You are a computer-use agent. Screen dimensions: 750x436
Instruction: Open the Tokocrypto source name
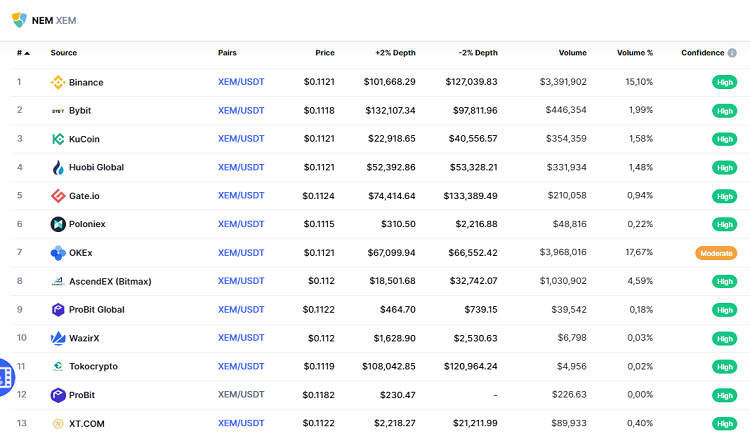(x=93, y=367)
